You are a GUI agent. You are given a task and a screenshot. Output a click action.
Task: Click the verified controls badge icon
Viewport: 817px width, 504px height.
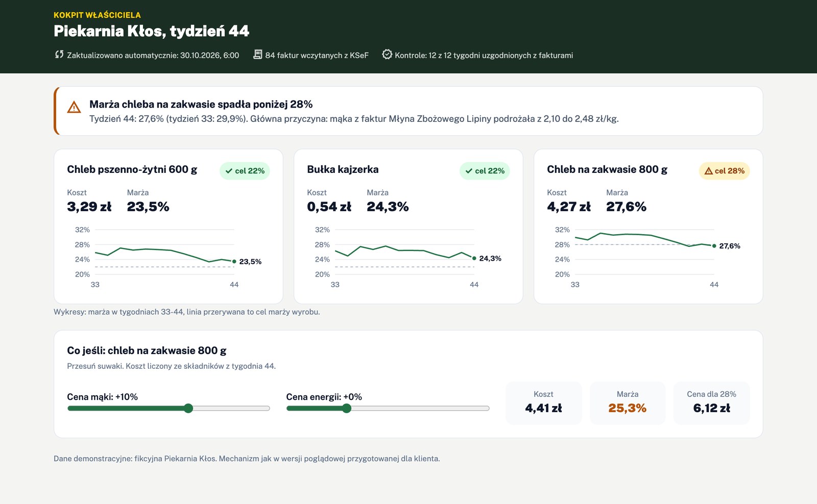(x=387, y=55)
